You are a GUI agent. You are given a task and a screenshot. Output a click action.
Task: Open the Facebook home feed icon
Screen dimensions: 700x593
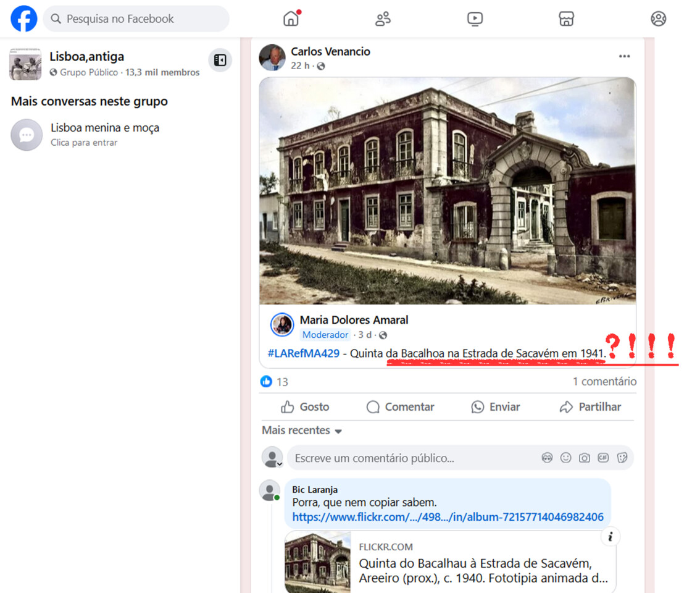pyautogui.click(x=290, y=19)
